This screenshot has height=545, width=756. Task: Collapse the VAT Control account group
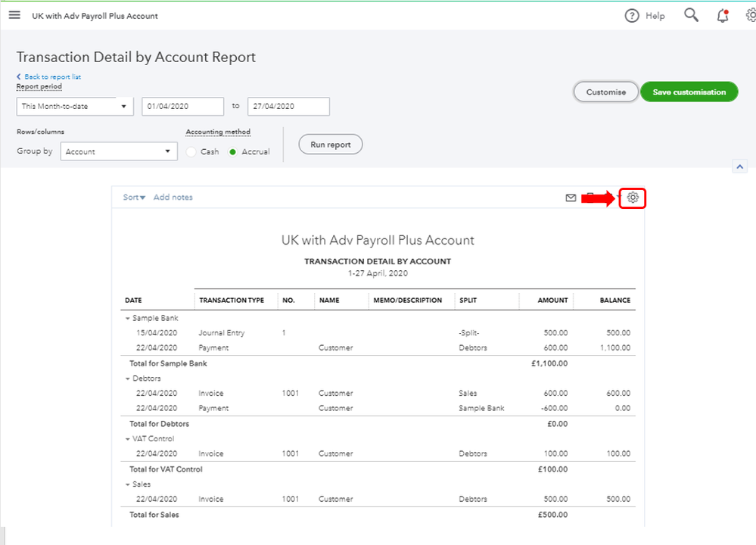point(128,439)
